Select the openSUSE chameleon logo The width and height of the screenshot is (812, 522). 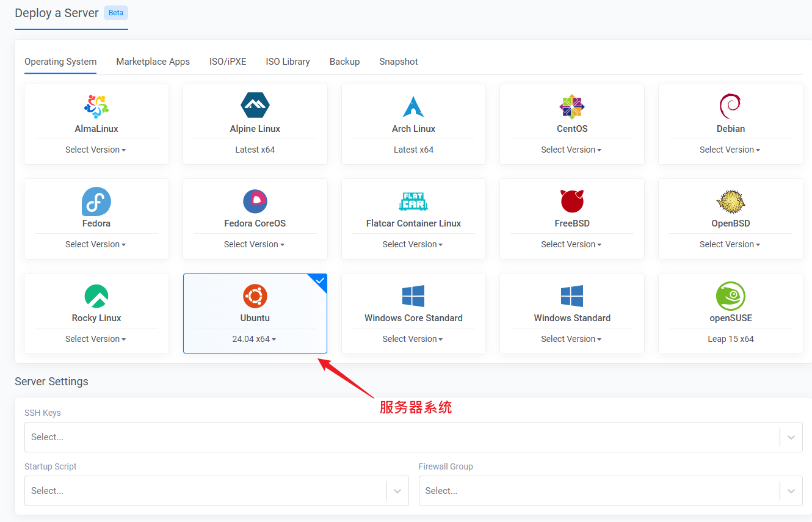pos(730,296)
